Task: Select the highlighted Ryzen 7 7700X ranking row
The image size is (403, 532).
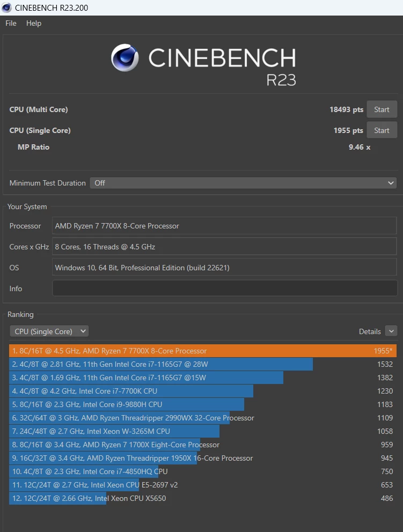Action: coord(203,351)
